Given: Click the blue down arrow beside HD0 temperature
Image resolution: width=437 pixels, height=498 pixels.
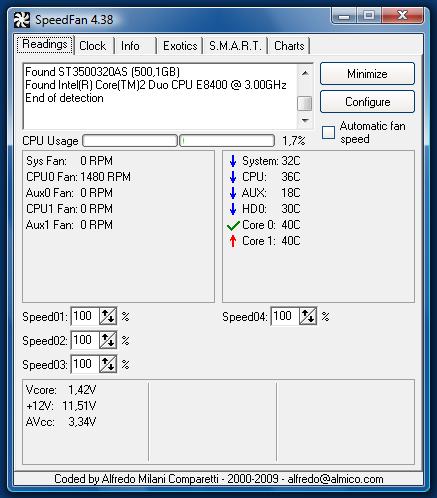Looking at the screenshot, I should point(233,209).
